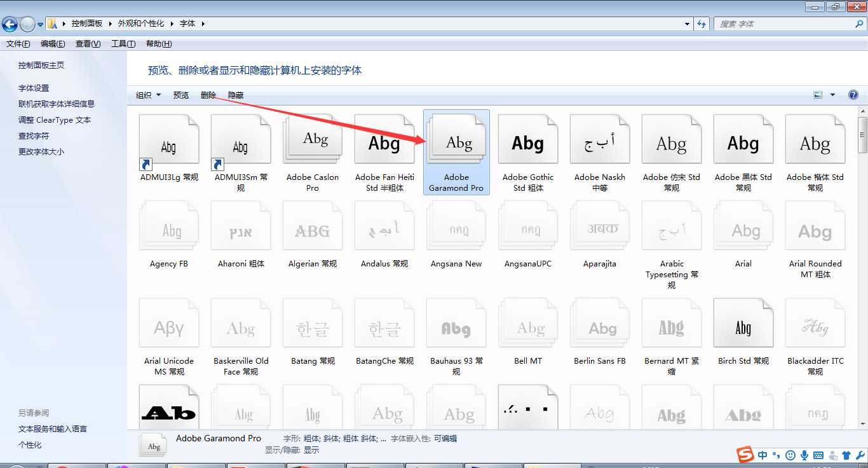The width and height of the screenshot is (868, 468).
Task: Open the 组织 dropdown menu
Action: pyautogui.click(x=149, y=95)
